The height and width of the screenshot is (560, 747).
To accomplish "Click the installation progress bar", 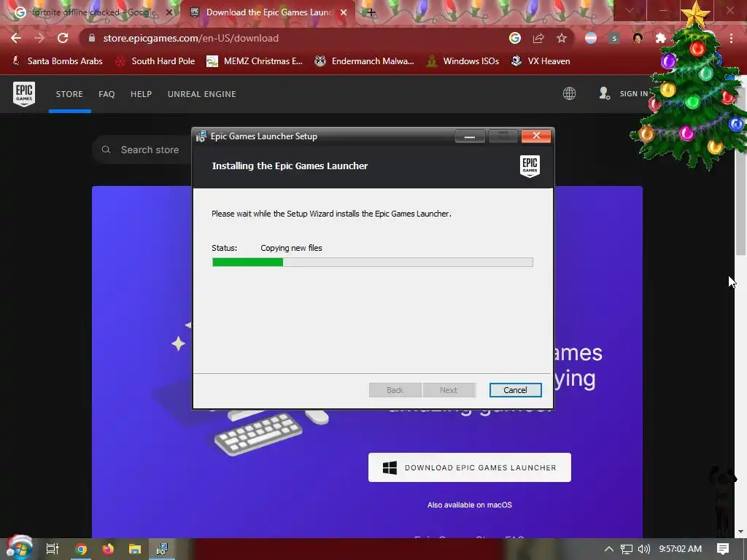I will point(373,262).
